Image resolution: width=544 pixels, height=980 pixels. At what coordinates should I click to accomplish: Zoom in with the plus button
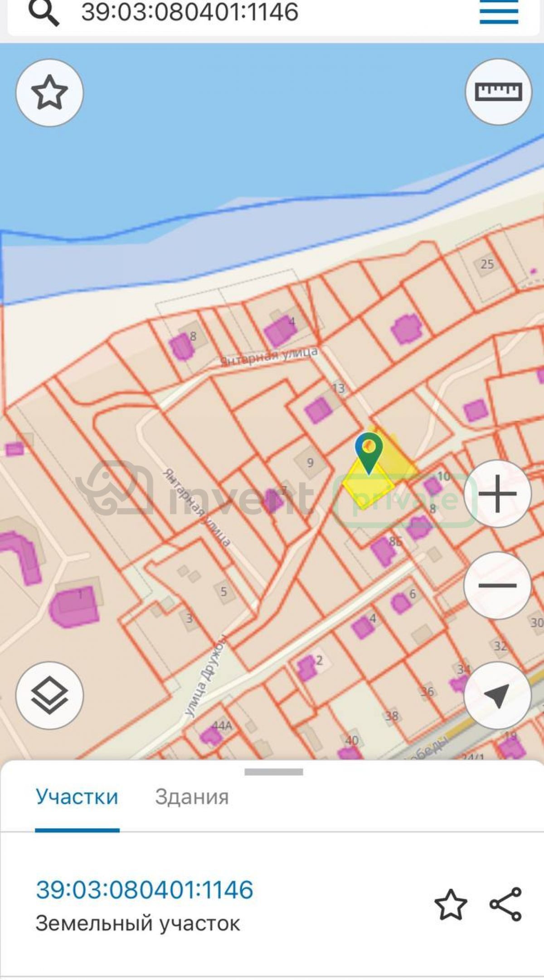(x=497, y=493)
